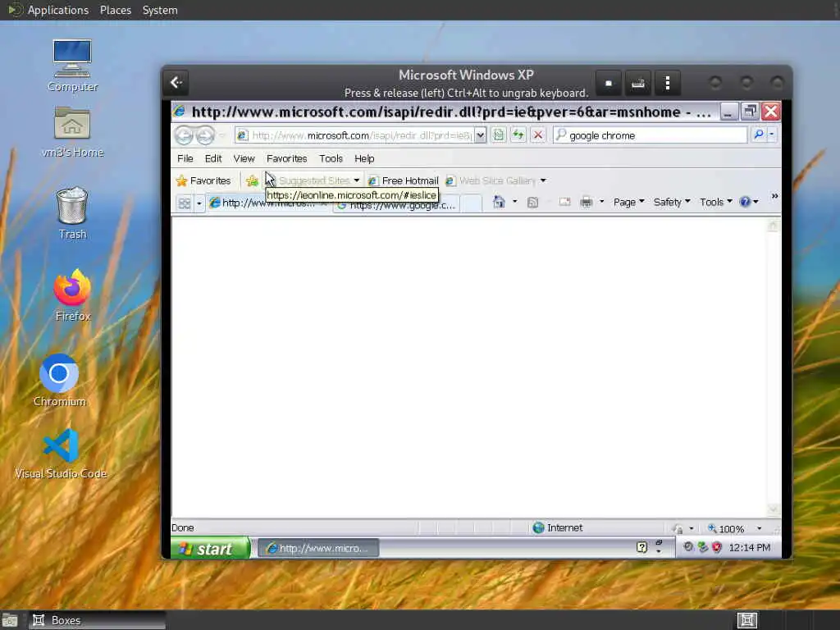Click the Suggested Sites favorites link
The image size is (840, 630).
[313, 180]
